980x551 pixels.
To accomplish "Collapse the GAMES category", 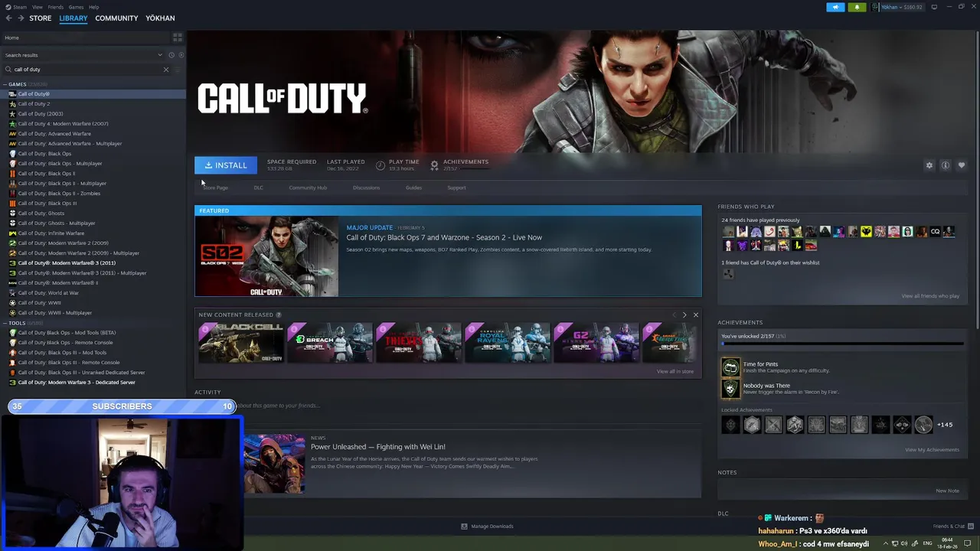I will (x=5, y=84).
